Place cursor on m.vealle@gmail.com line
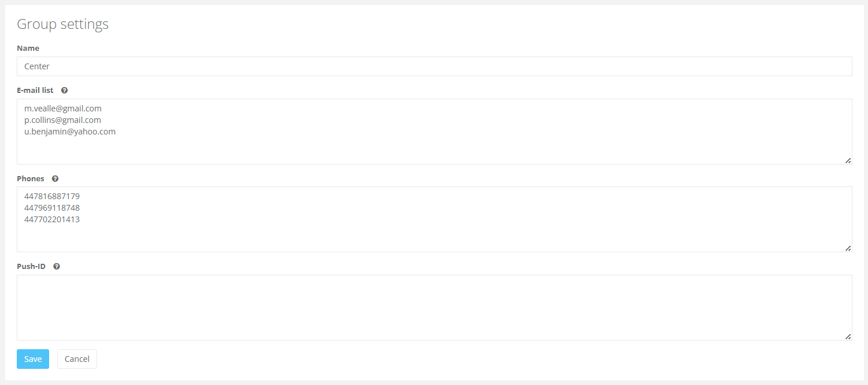Viewport: 868px width, 385px height. (x=63, y=109)
